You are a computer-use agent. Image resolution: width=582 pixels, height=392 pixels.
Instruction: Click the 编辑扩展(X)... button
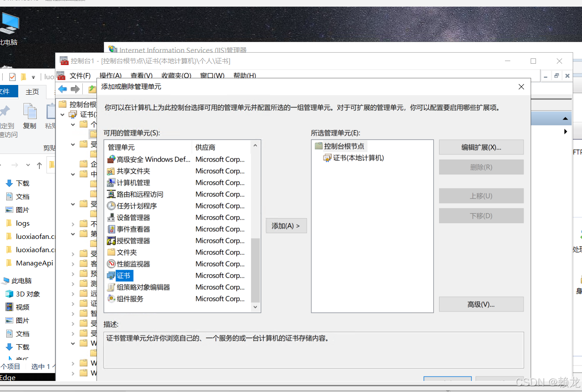[482, 147]
